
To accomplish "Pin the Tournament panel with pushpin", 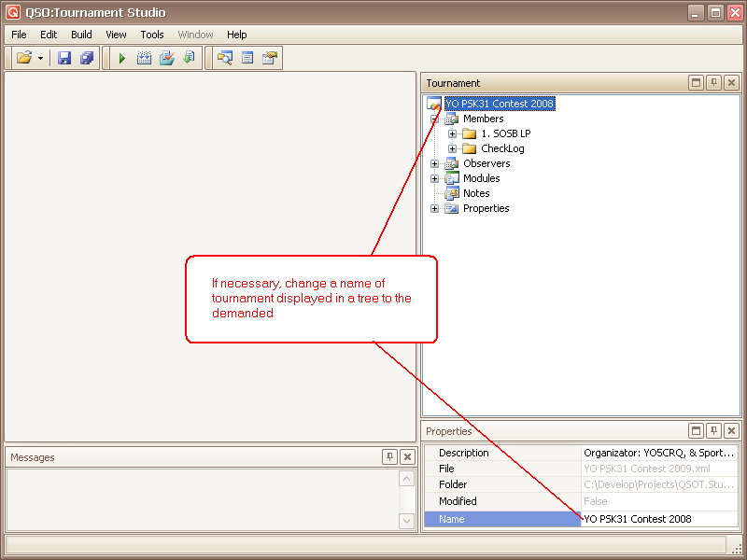I will point(713,83).
